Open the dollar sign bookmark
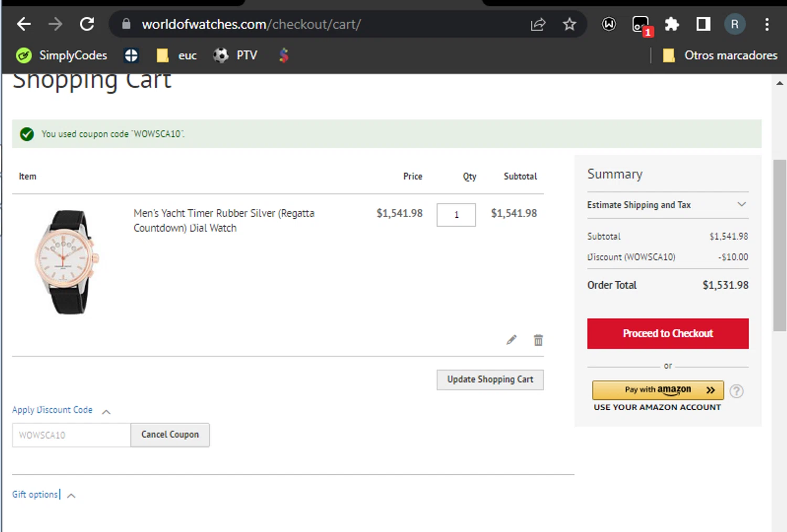Screen dimensions: 787x532 pyautogui.click(x=284, y=55)
